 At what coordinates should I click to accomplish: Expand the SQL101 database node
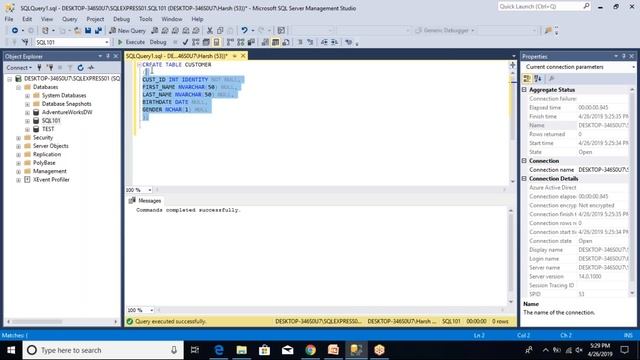pyautogui.click(x=27, y=121)
